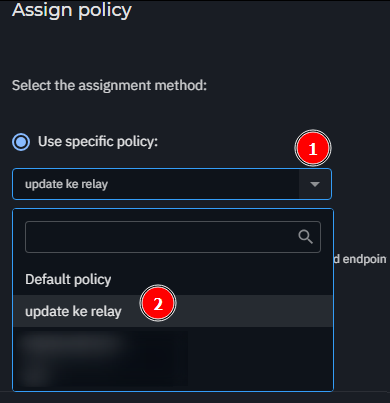Image resolution: width=390 pixels, height=403 pixels.
Task: Click the number inside the first red circle
Action: coord(313,149)
